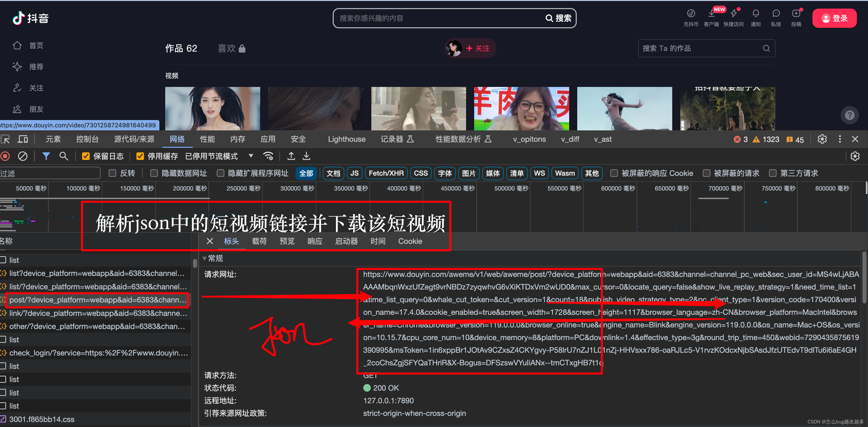Toggle the network filter funnel icon
Image resolution: width=868 pixels, height=427 pixels.
point(46,156)
